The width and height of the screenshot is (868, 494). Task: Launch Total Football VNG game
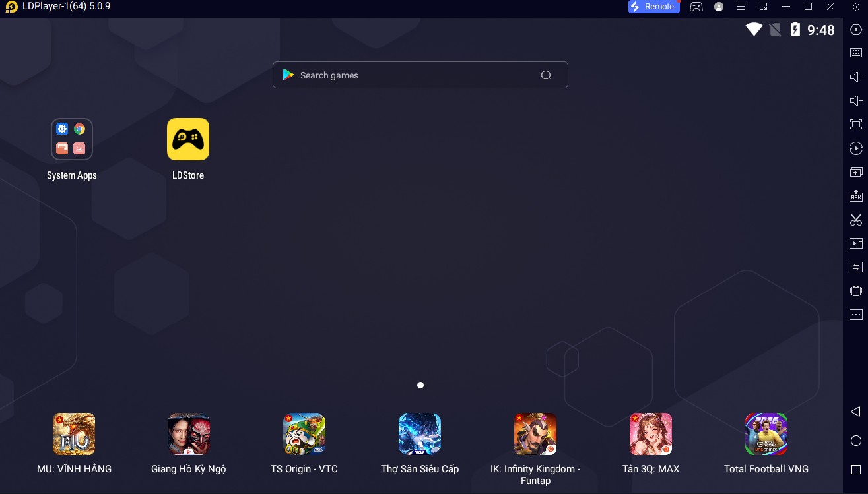click(x=766, y=434)
